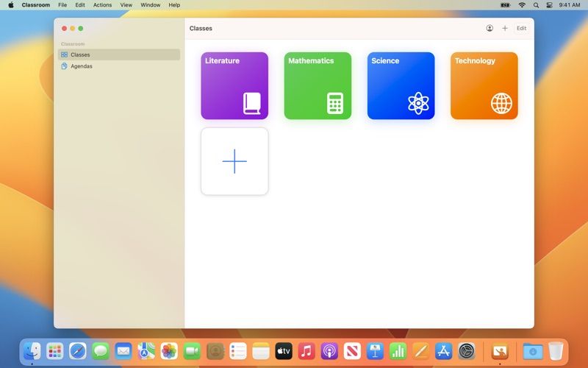Select Agendas in the sidebar
Image resolution: width=588 pixels, height=368 pixels.
coord(119,66)
